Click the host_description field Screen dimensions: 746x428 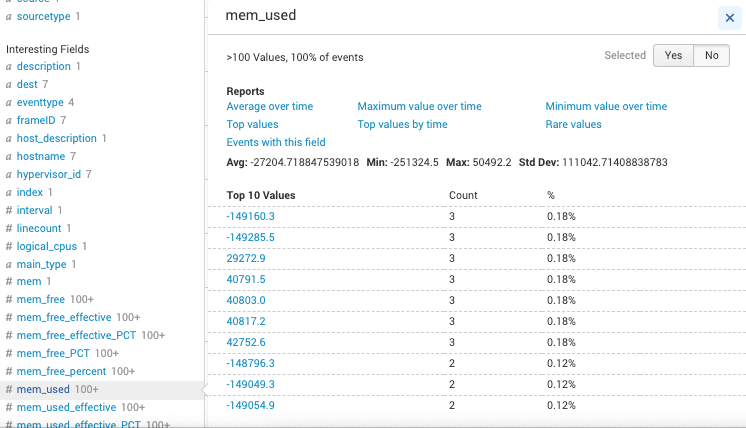[57, 138]
